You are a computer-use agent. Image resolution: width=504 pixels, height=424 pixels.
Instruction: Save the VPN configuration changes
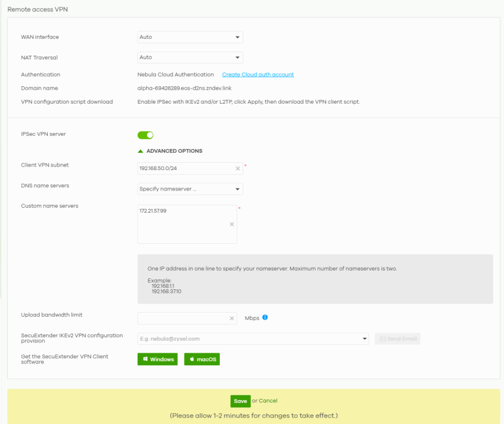click(x=240, y=401)
